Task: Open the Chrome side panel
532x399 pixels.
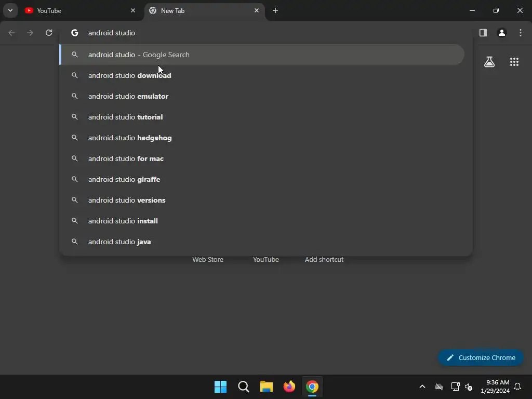Action: [x=483, y=33]
